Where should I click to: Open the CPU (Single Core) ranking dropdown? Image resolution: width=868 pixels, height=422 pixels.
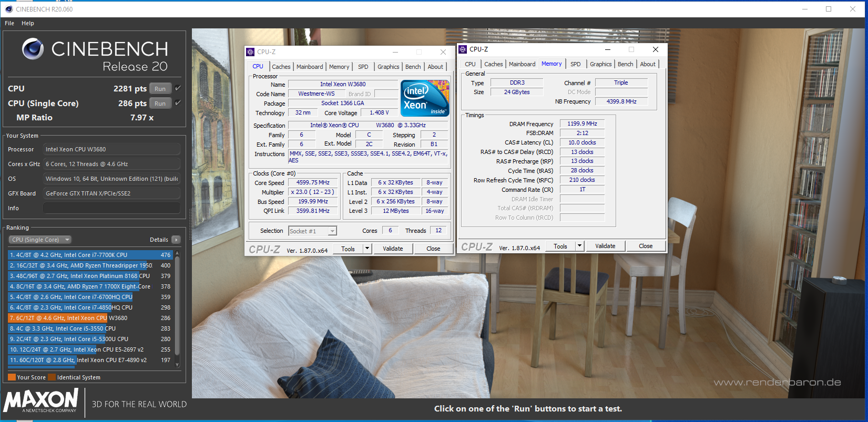coord(40,240)
